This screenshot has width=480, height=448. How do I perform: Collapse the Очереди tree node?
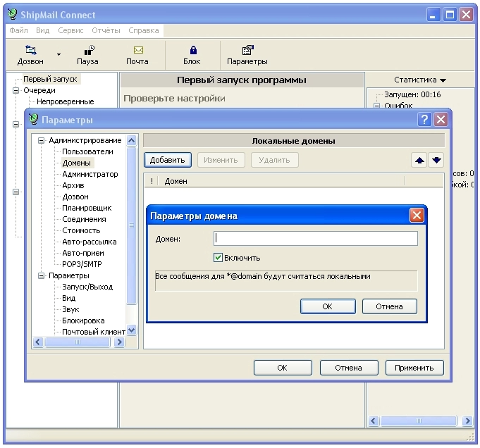pos(16,91)
